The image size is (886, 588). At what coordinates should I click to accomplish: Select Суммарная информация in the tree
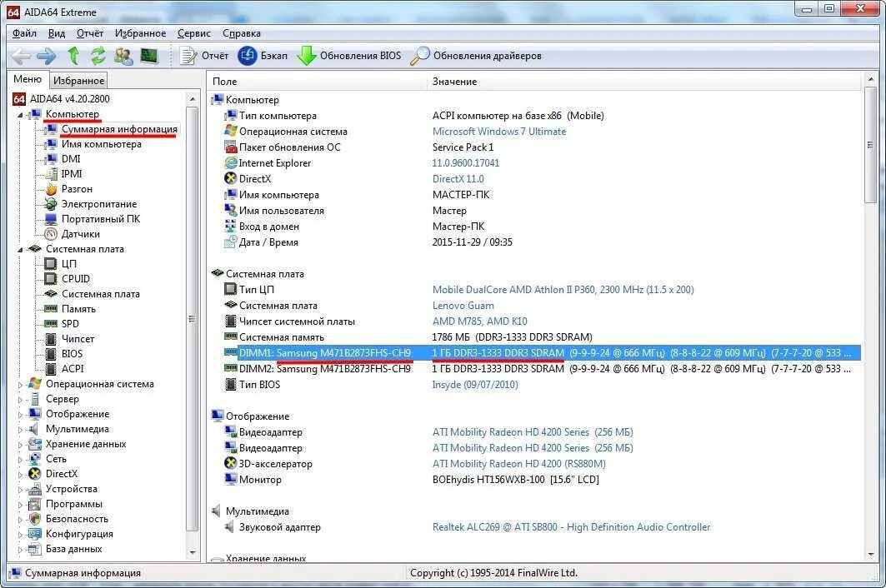[x=119, y=129]
